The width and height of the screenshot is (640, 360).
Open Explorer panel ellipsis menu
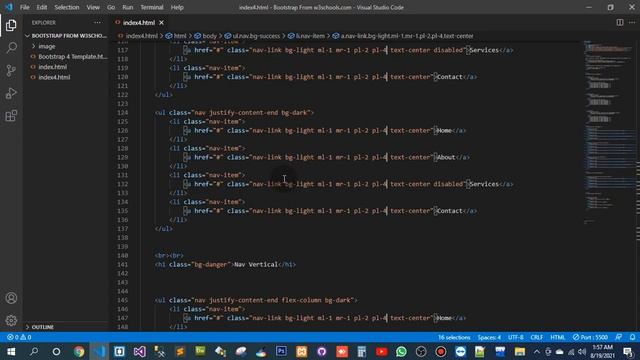pos(97,22)
